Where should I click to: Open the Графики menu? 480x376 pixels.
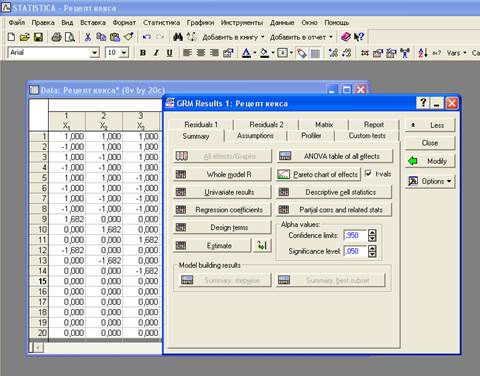200,23
